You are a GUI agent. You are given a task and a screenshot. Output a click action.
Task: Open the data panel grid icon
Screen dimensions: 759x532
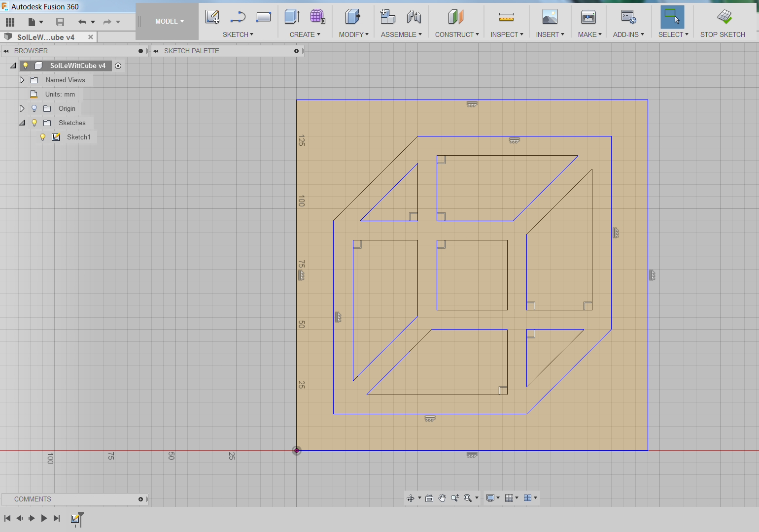click(x=10, y=22)
